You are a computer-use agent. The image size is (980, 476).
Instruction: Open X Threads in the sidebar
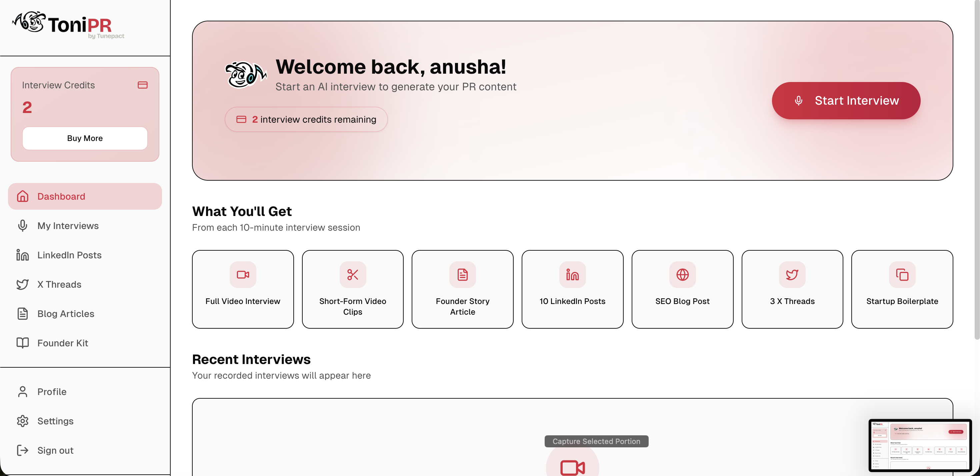[x=85, y=284]
